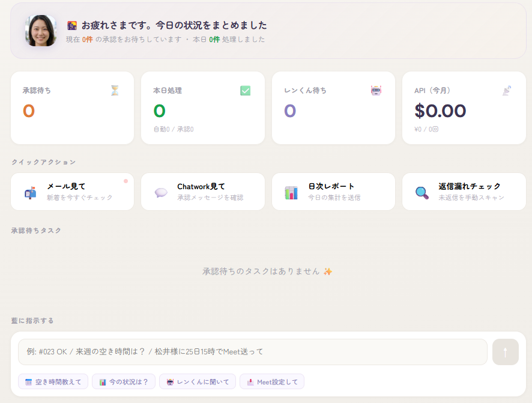
Task: Click the red notification dot on メール見て
Action: (x=126, y=181)
